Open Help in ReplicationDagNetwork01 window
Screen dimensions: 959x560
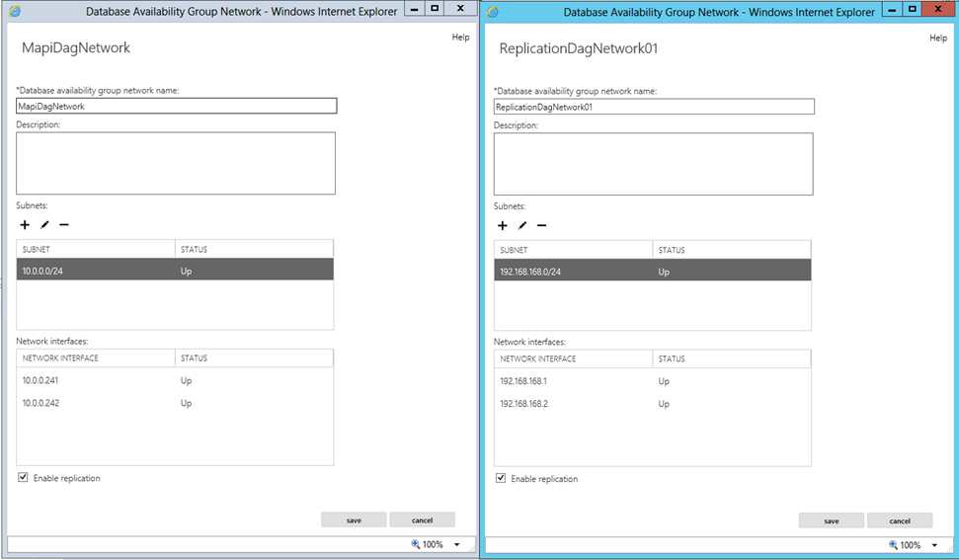coord(938,38)
